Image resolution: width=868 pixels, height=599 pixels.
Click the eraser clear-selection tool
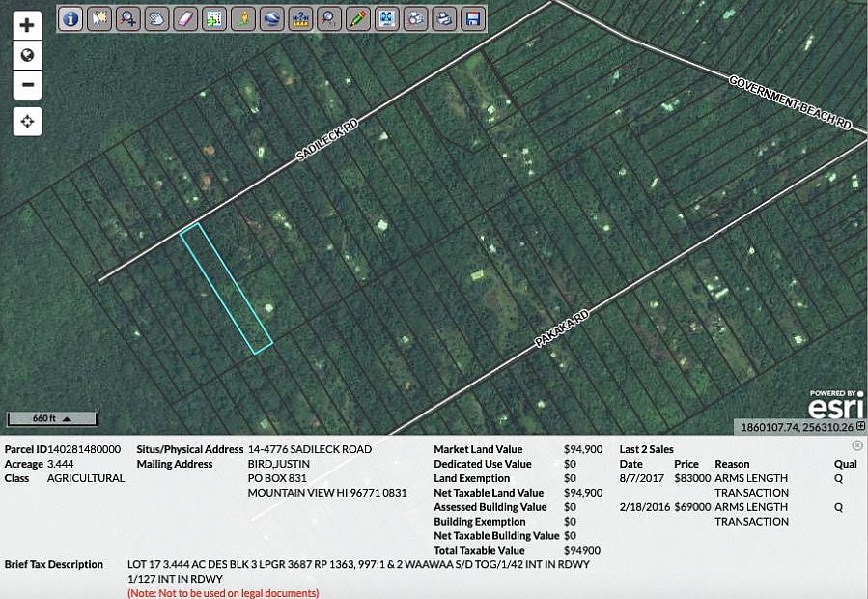tap(185, 19)
